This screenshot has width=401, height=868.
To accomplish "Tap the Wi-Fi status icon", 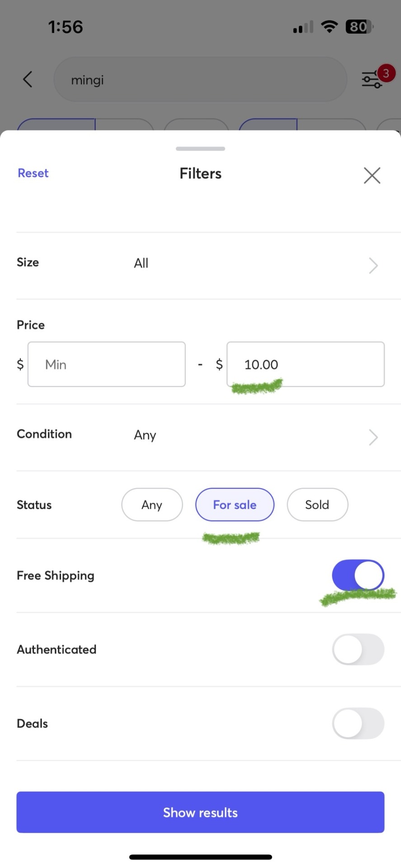I will (x=330, y=27).
